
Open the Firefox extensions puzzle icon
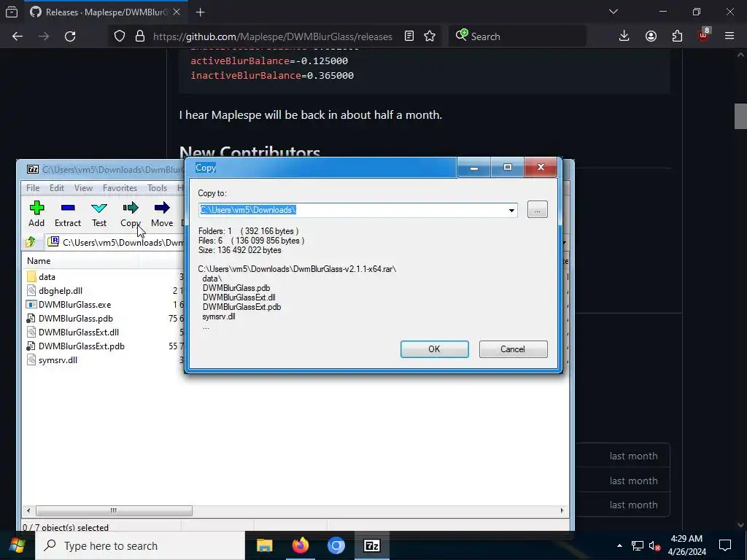coord(677,36)
